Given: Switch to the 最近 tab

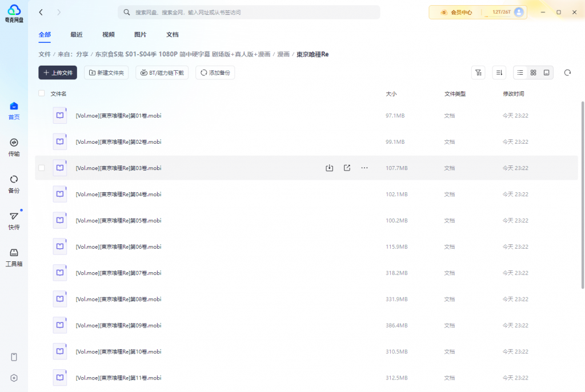Looking at the screenshot, I should [x=77, y=35].
